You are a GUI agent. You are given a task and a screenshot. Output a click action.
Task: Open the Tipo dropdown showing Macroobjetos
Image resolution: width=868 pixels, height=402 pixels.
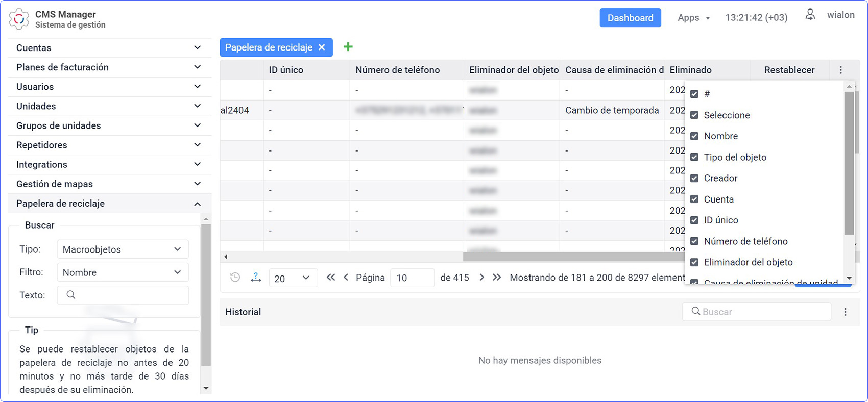pos(123,249)
